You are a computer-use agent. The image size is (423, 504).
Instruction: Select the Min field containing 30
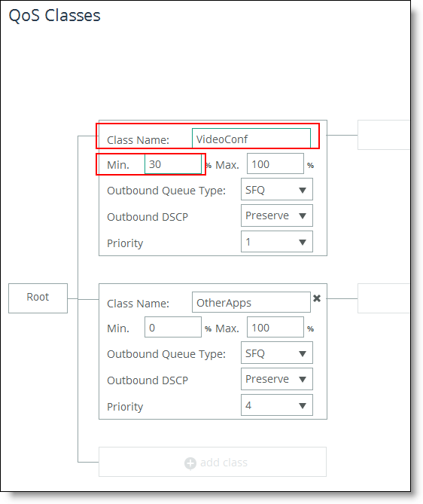tap(173, 163)
